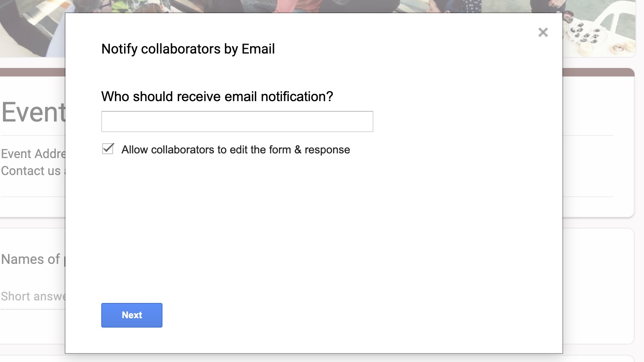This screenshot has height=362, width=644.
Task: Click the question card area right of dialog
Action: (x=598, y=285)
